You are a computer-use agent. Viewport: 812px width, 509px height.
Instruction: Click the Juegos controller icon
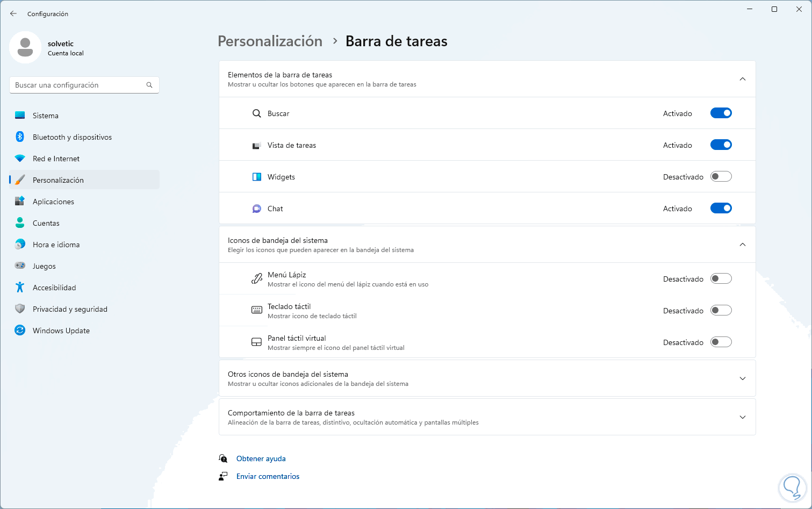click(x=20, y=266)
